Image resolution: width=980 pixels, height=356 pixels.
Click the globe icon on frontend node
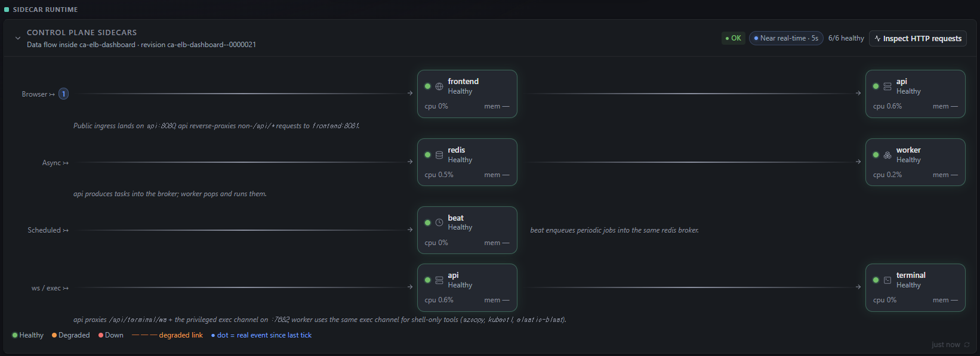(x=439, y=86)
